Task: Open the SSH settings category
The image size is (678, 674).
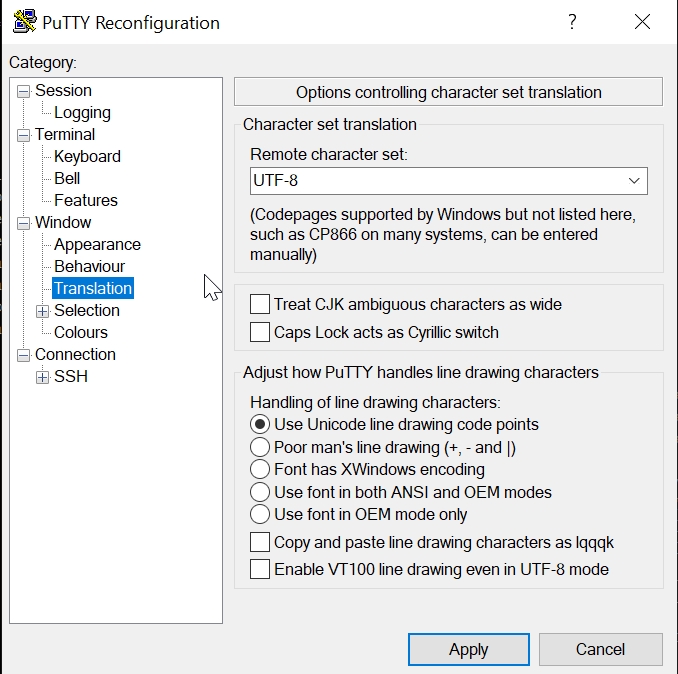Action: pyautogui.click(x=71, y=377)
